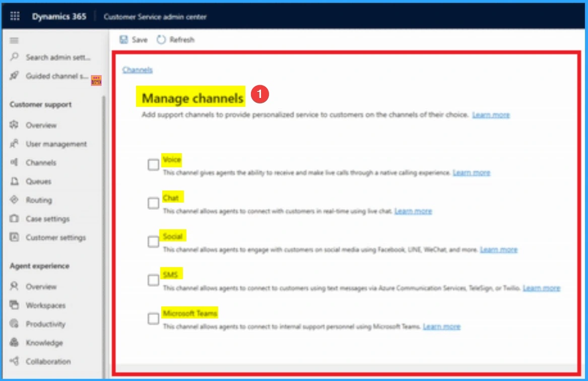Open the Dynamics 365 app launcher grid
Viewport: 588px width, 381px height.
[15, 16]
